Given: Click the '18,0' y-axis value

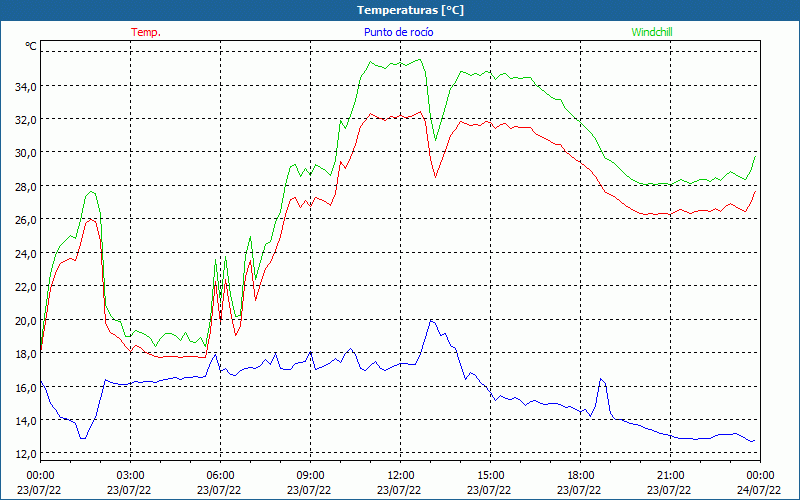Looking at the screenshot, I should (26, 354).
